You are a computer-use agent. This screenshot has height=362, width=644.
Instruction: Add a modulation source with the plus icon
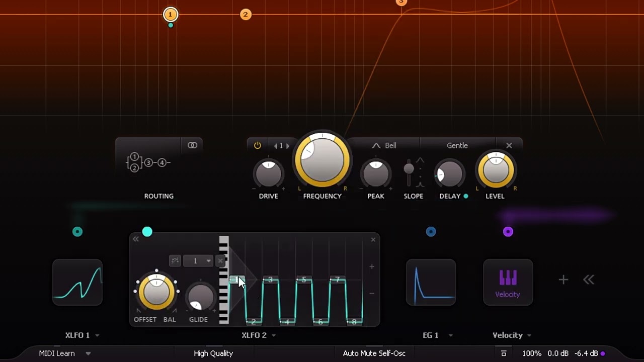click(x=563, y=280)
